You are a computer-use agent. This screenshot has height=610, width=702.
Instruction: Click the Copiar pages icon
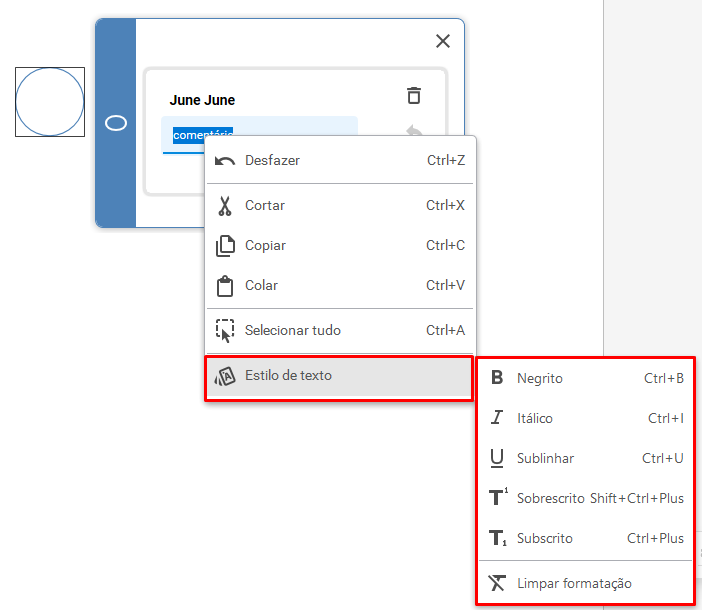coord(225,245)
